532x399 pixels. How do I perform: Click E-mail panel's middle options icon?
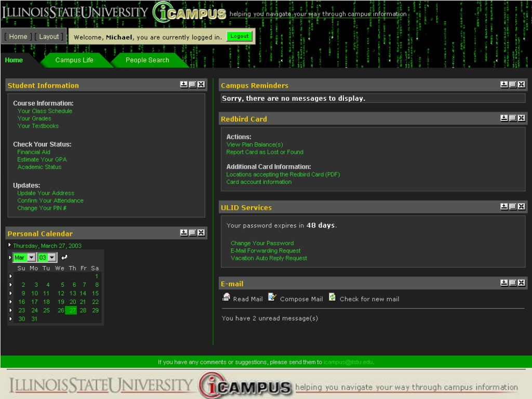[513, 283]
